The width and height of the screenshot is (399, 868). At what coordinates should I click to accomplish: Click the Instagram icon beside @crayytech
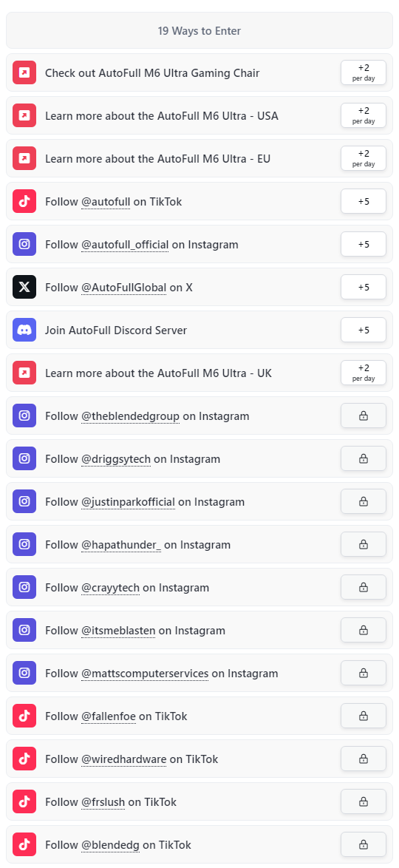point(24,587)
